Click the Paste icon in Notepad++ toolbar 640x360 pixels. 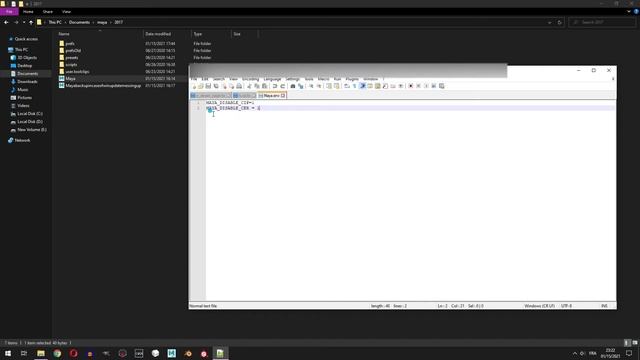(264, 86)
